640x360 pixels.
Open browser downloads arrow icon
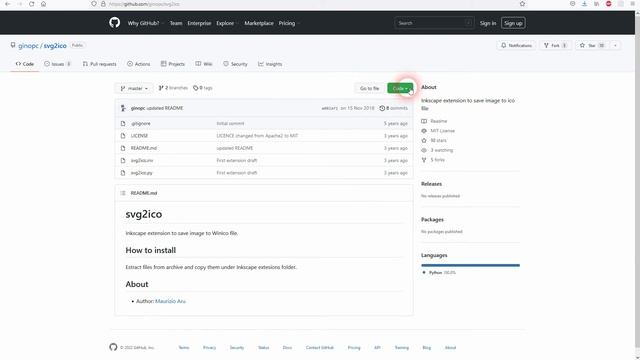pyautogui.click(x=584, y=4)
